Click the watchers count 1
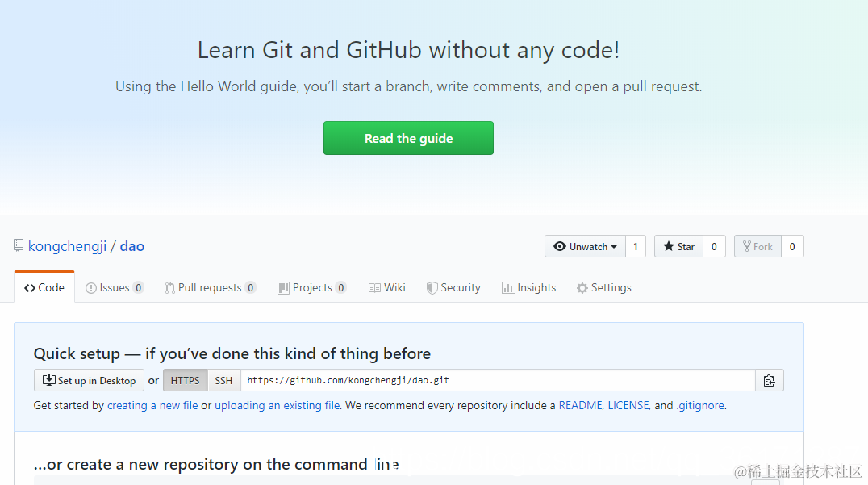 (636, 246)
